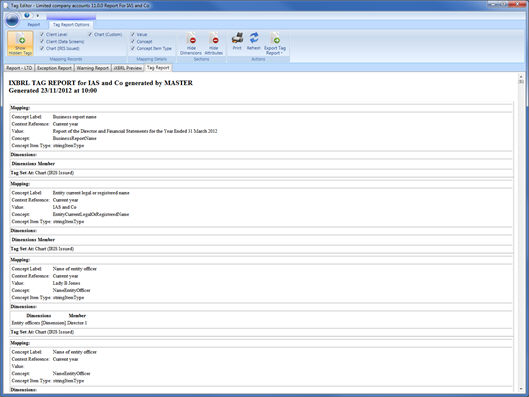
Task: Expand the quick access toolbar arrow
Action: pyautogui.click(x=38, y=16)
